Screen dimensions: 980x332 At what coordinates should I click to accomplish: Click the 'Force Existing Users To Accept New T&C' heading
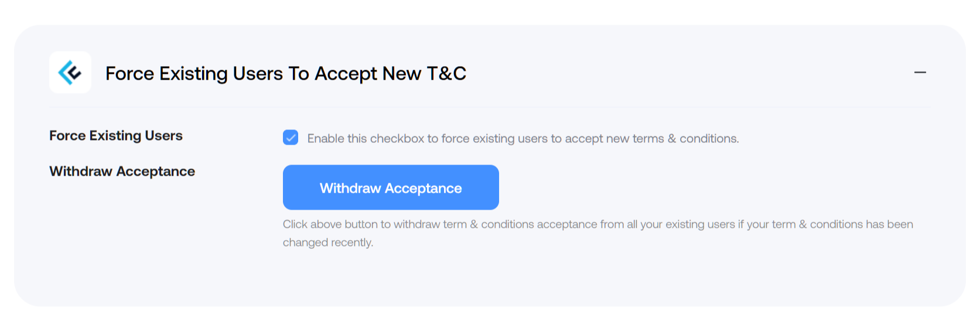286,73
